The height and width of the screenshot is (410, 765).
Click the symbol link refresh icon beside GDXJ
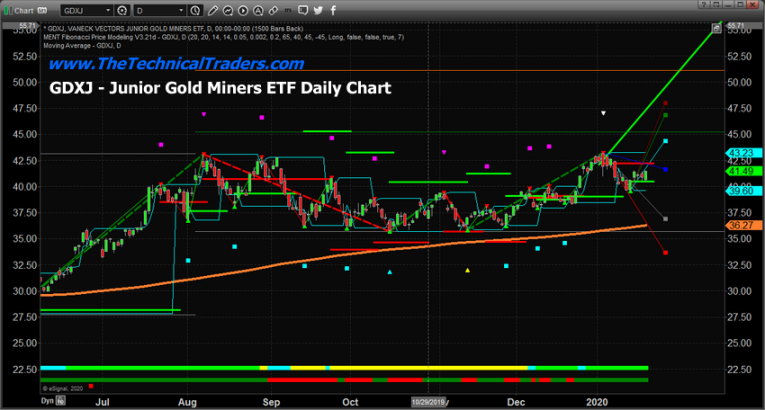tap(121, 10)
